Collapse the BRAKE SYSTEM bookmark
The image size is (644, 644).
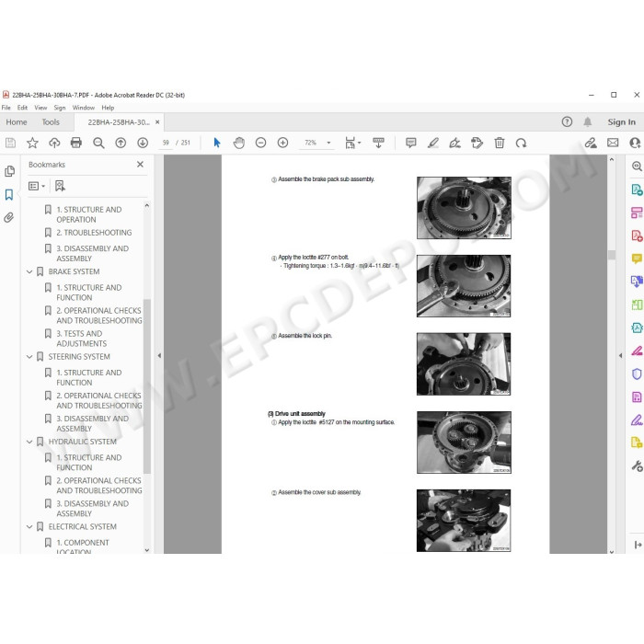point(29,272)
